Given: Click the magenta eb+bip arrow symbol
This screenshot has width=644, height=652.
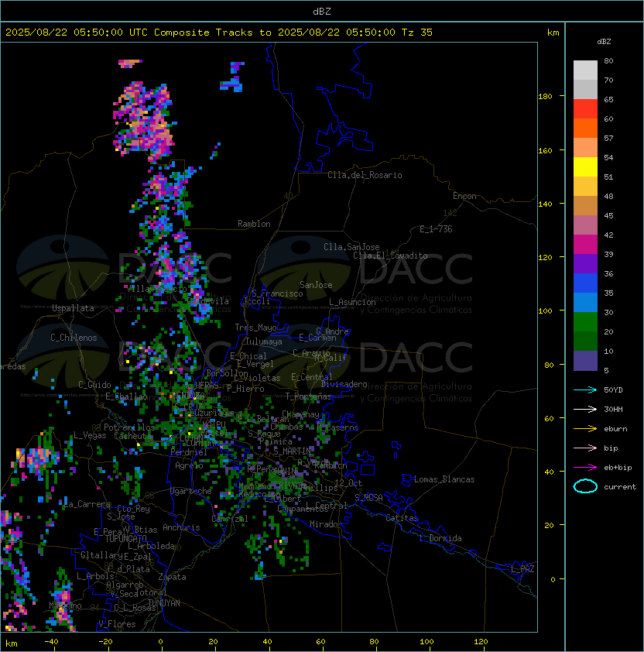Looking at the screenshot, I should click(x=585, y=468).
